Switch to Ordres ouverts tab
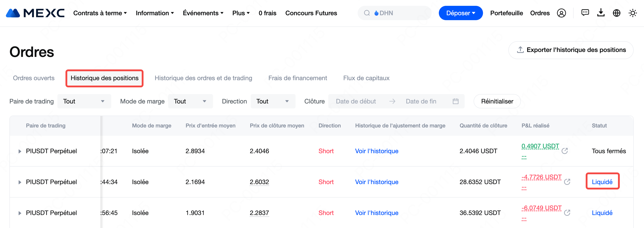The width and height of the screenshot is (644, 228). (34, 78)
